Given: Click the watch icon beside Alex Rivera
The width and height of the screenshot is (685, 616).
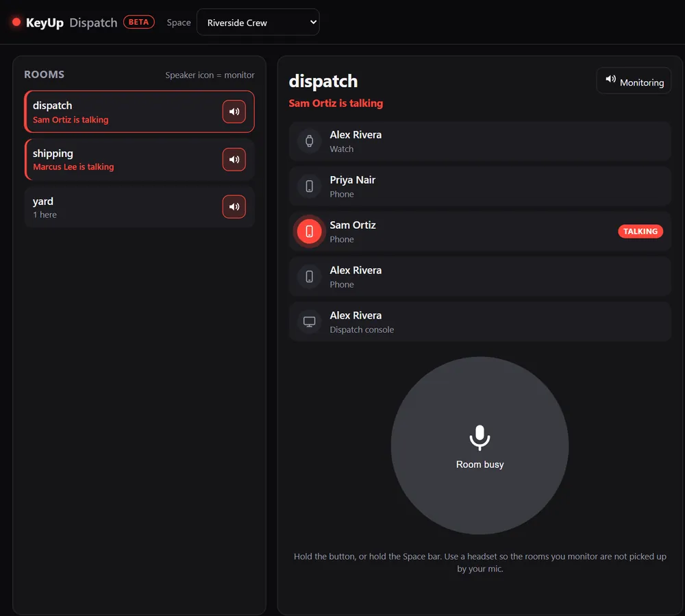Looking at the screenshot, I should pyautogui.click(x=310, y=141).
